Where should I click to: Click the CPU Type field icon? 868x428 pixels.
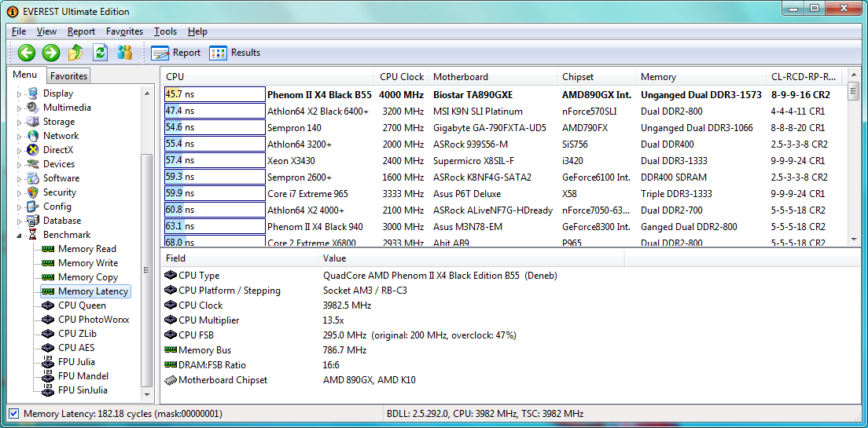click(x=171, y=276)
